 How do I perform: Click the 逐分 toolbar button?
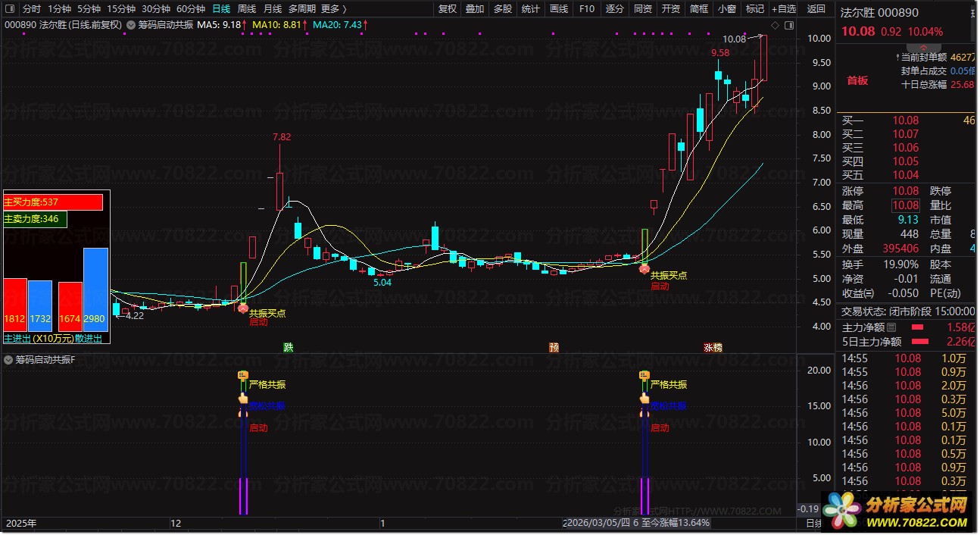(615, 9)
